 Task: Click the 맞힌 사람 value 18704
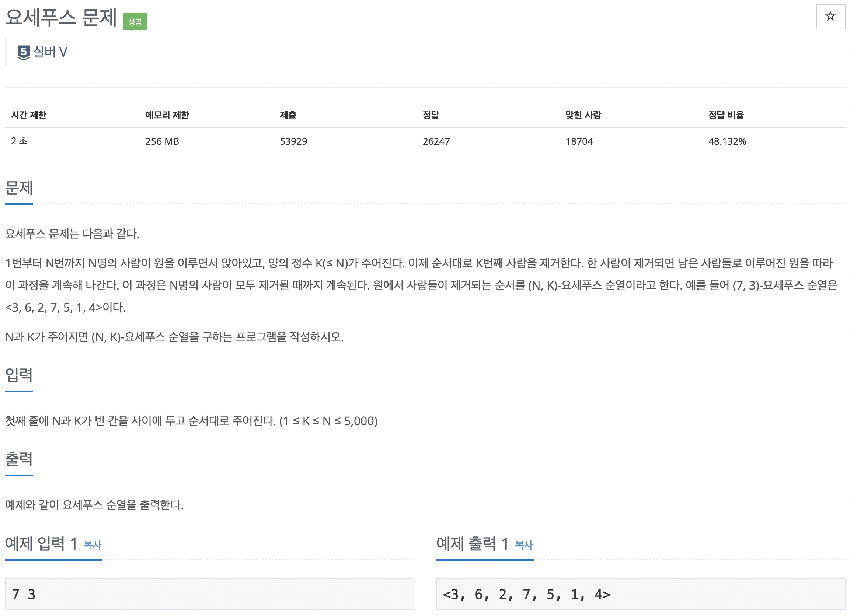[579, 141]
